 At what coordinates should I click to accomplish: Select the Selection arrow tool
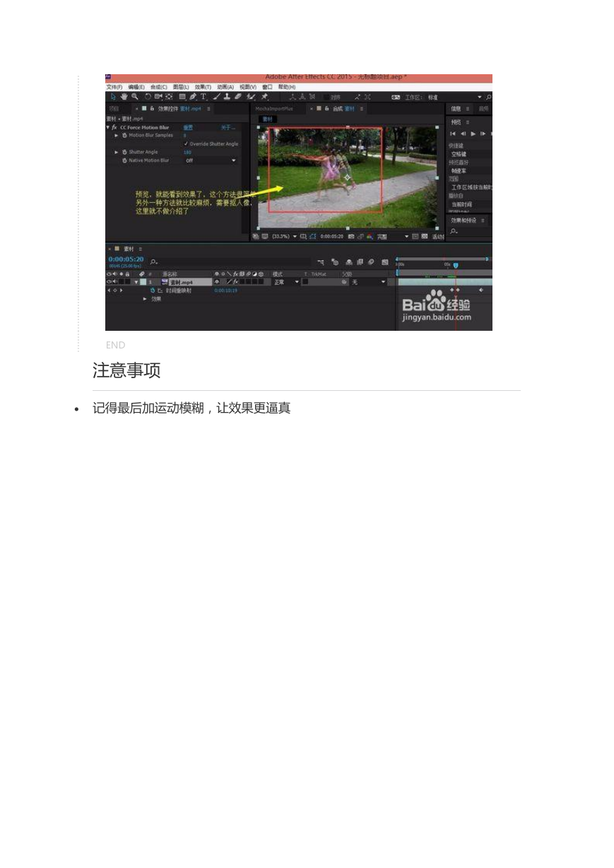point(114,97)
